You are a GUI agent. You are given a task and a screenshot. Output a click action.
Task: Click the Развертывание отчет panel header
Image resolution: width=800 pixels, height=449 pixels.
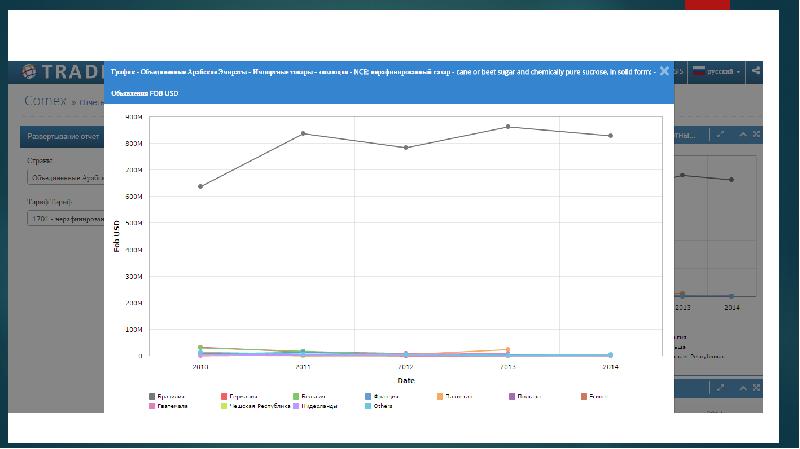point(62,137)
